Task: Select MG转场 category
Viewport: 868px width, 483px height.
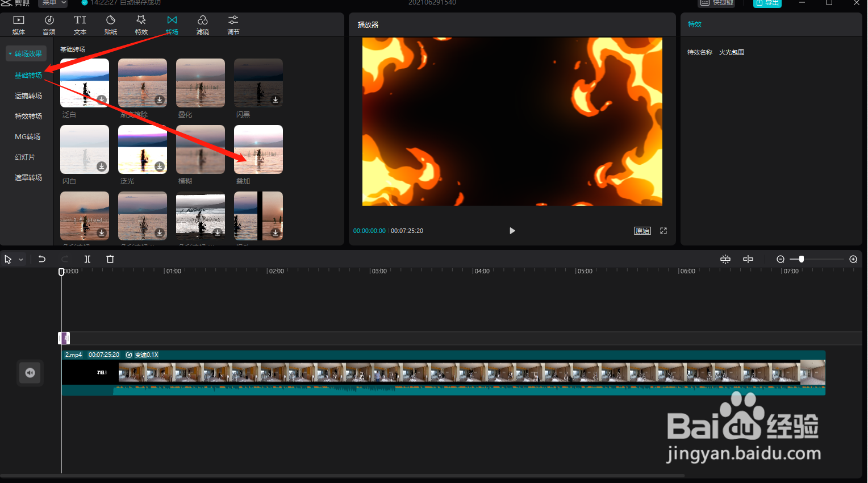Action: pyautogui.click(x=28, y=136)
